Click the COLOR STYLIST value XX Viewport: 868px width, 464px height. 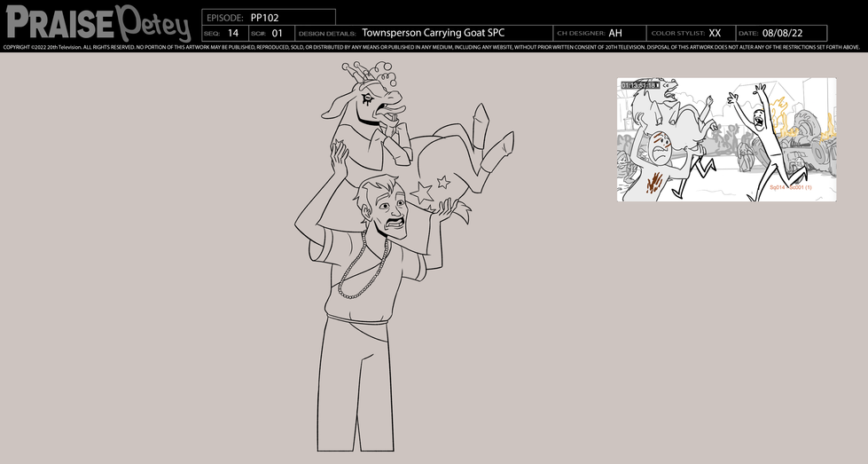pos(715,33)
